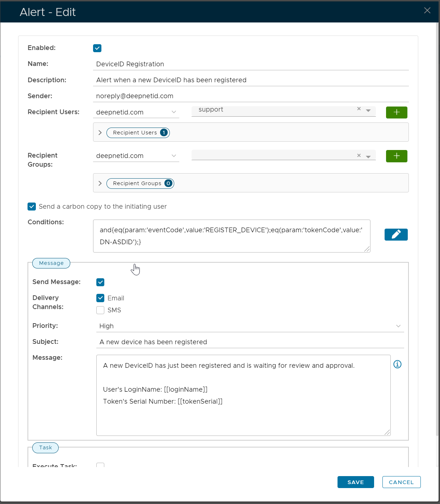Expand the Recipient Groups list chevron

(x=100, y=183)
